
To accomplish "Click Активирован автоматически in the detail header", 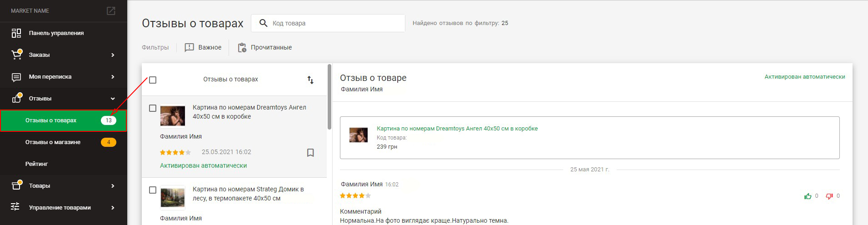I will click(x=805, y=77).
